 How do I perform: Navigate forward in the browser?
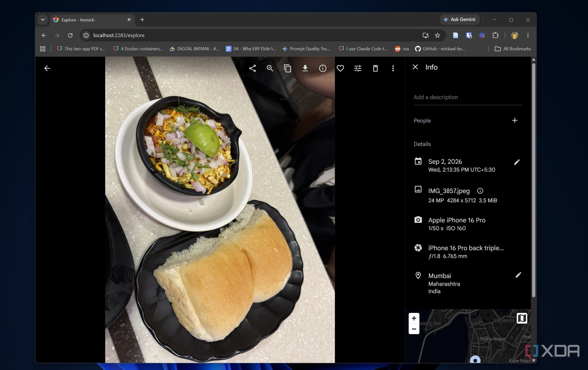click(57, 35)
